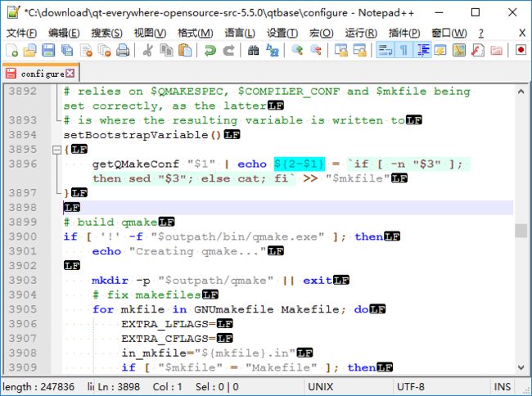Viewport: 532px width, 396px height.
Task: Open the 格式(M) menu
Action: coord(196,33)
